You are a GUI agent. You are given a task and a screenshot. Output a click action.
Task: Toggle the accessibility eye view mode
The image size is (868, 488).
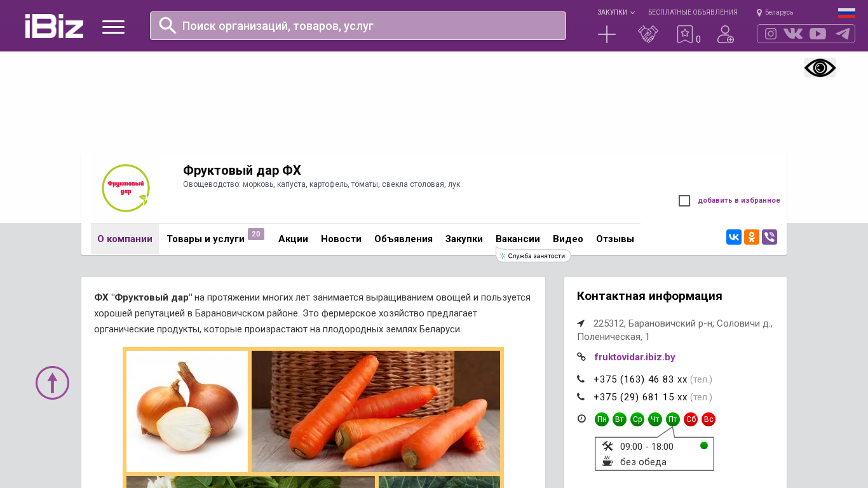(820, 67)
